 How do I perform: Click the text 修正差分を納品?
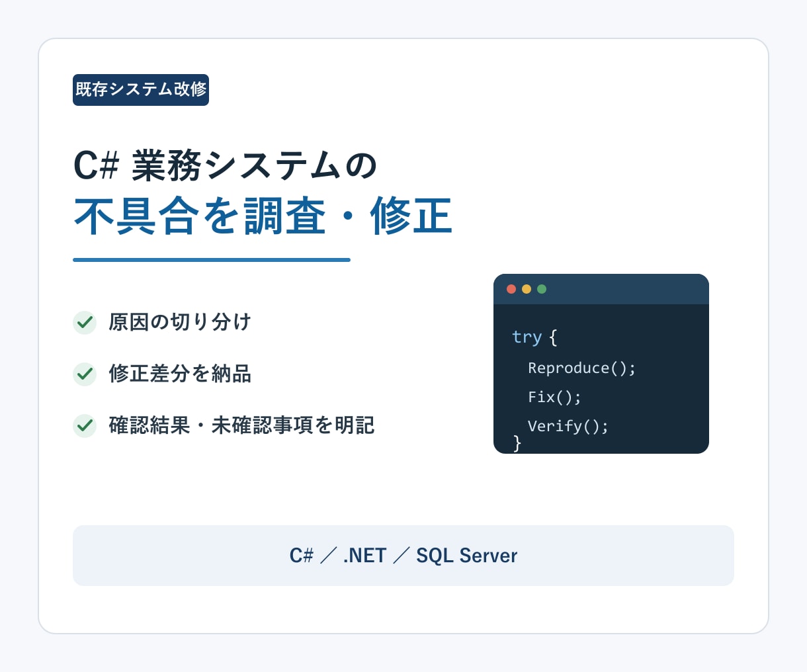tap(180, 374)
